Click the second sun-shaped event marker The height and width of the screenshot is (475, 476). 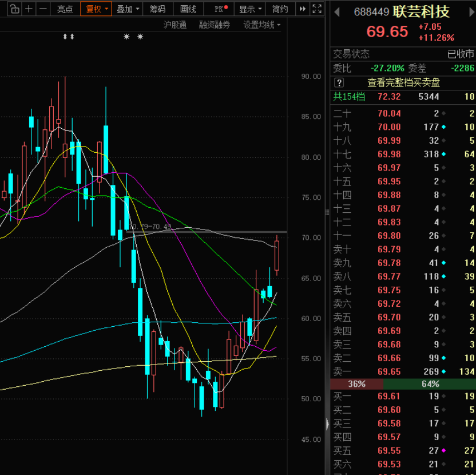(140, 37)
